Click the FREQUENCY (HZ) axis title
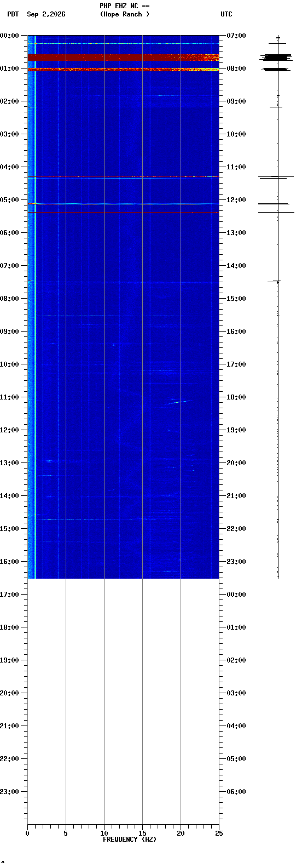The height and width of the screenshot is (868, 302). coord(130,840)
